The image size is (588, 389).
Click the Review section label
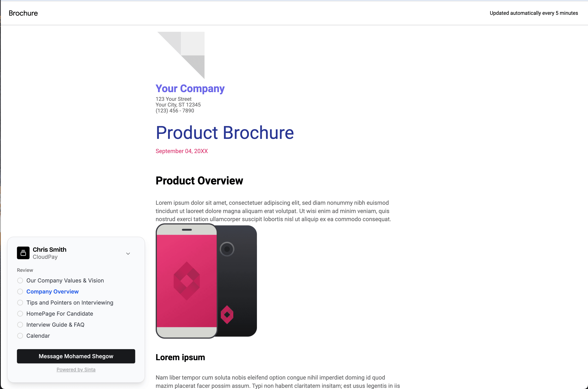click(x=25, y=270)
